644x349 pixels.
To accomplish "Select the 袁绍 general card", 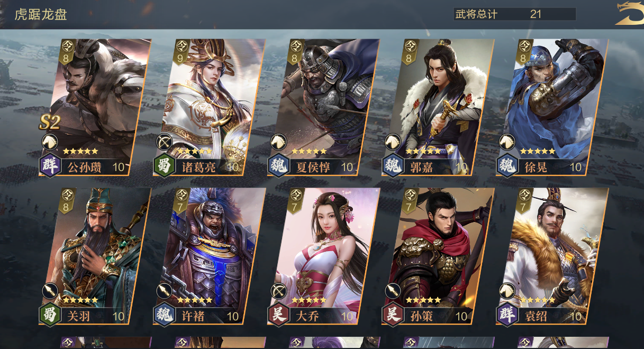I will (x=552, y=256).
